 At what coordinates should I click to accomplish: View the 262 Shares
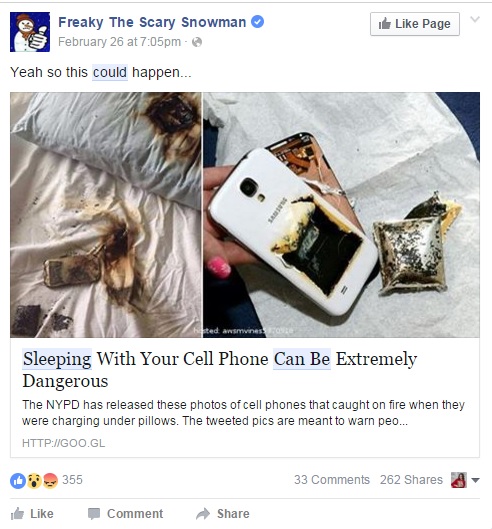pos(411,480)
